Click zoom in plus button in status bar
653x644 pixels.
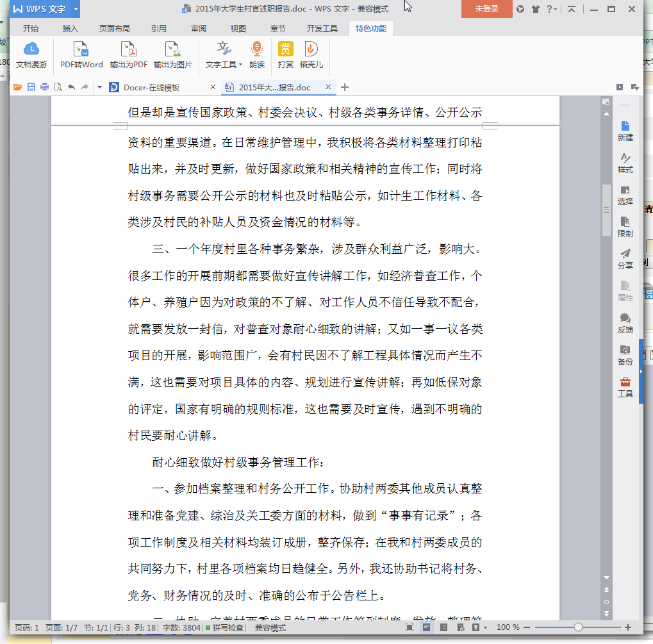coord(628,627)
